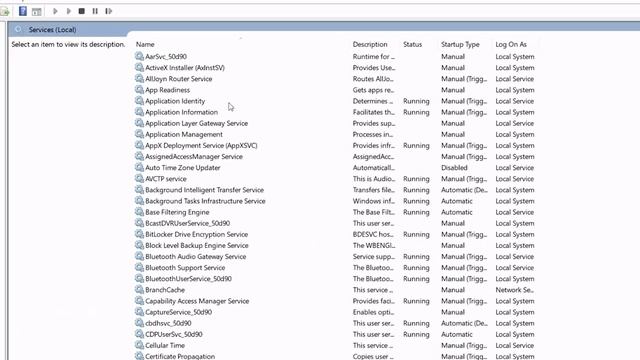
Task: Select the Services (Local) header title
Action: tap(52, 29)
